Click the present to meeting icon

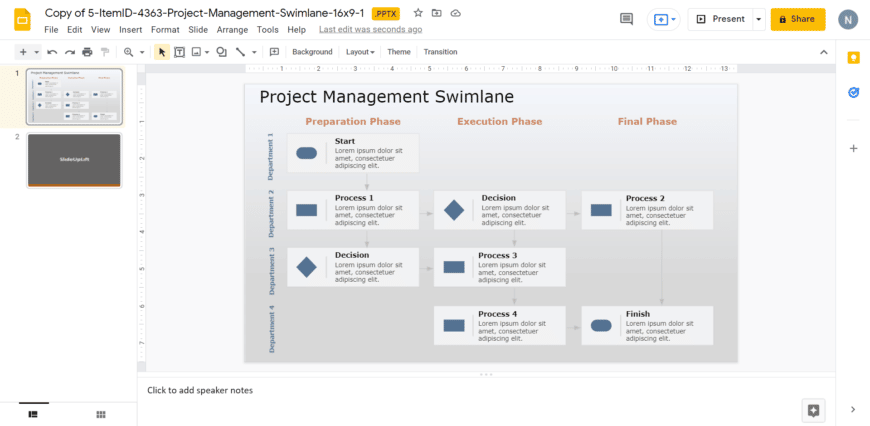(x=663, y=19)
